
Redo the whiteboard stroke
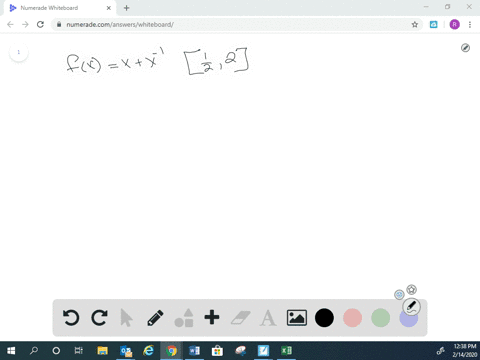pyautogui.click(x=99, y=317)
